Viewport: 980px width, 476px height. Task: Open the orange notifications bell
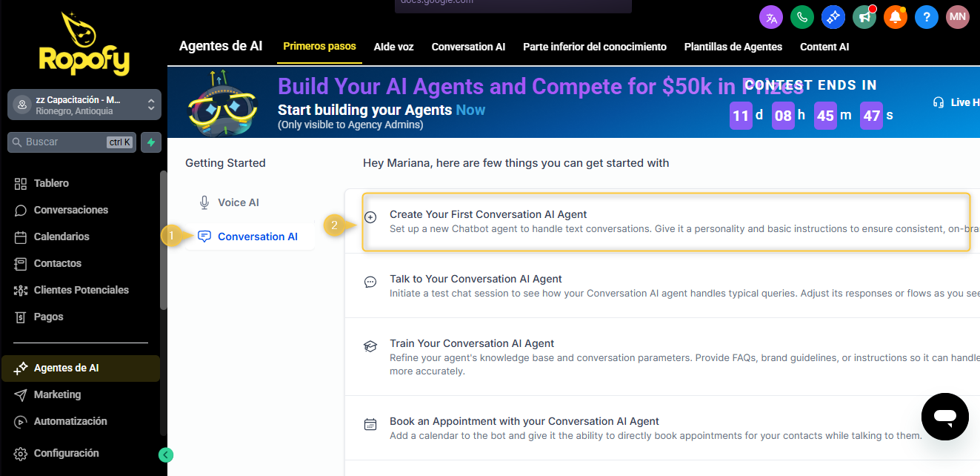tap(896, 17)
